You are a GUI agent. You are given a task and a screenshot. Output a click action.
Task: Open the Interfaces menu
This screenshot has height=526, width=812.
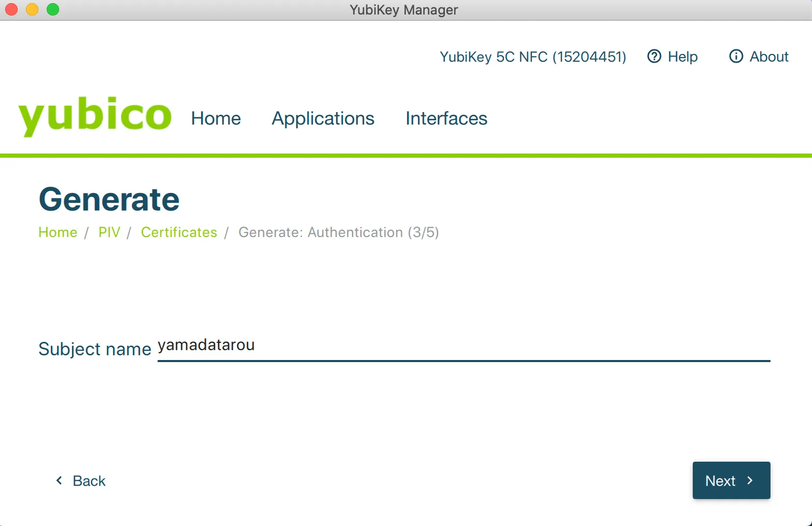point(446,118)
